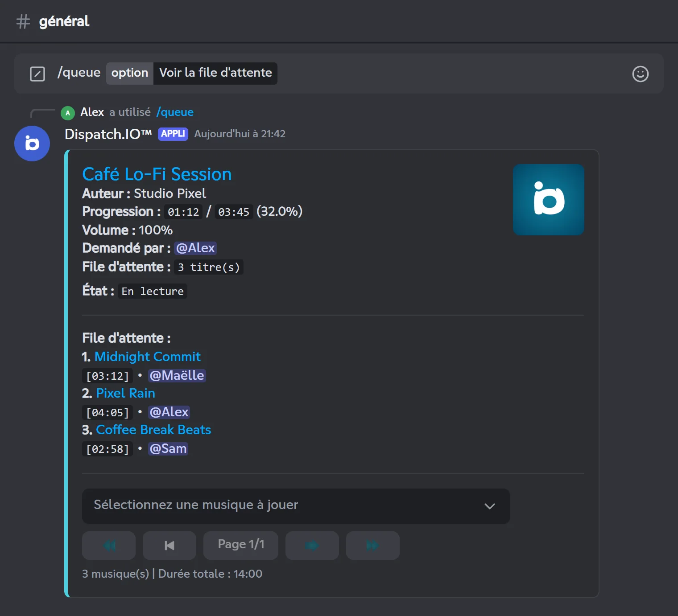
Task: Open the Café Lo-Fi Session title link
Action: pos(157,174)
